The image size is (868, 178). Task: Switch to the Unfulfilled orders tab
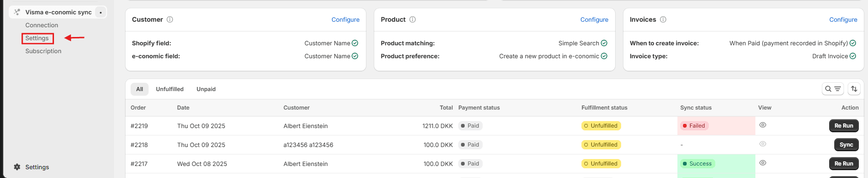coord(170,89)
